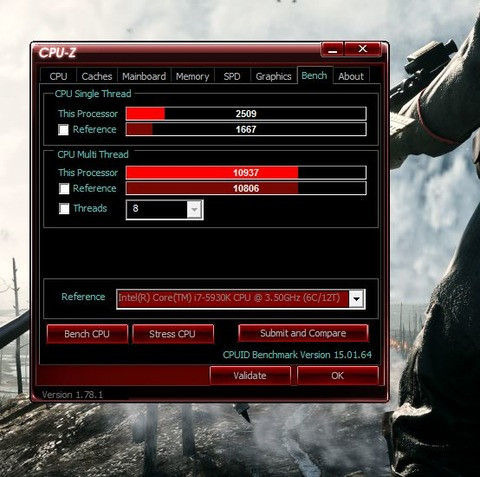Click the CPUID Benchmark Version 15.01.64 text
The image size is (480, 477).
297,355
